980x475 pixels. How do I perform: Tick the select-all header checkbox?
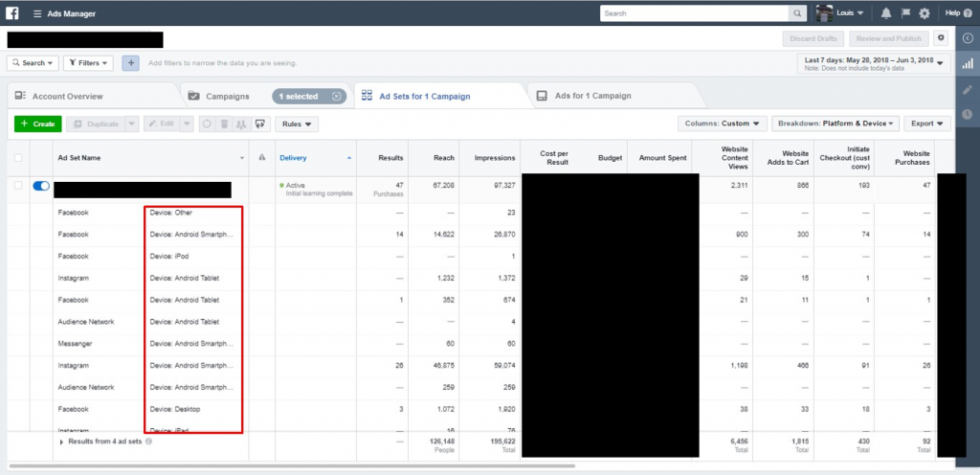(x=18, y=158)
